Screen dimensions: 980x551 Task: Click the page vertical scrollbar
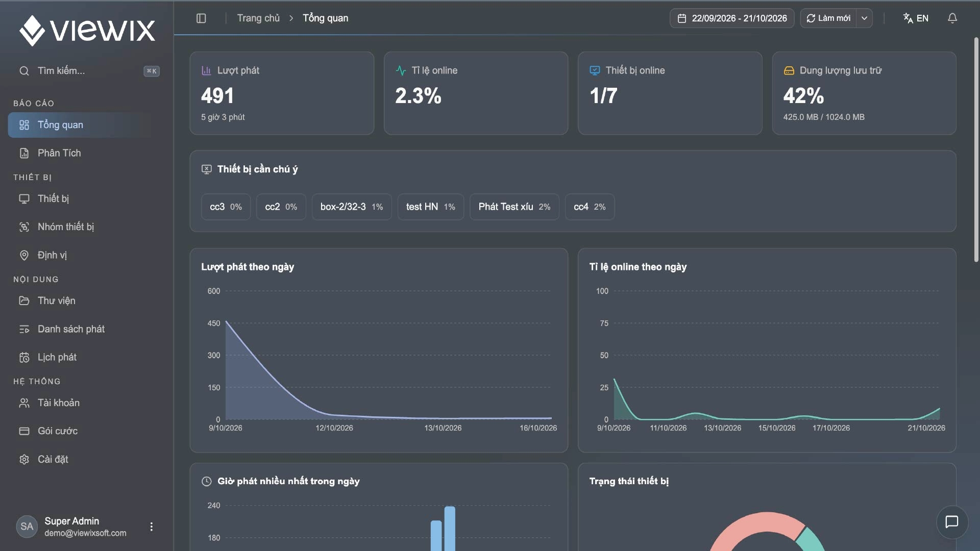point(976,149)
